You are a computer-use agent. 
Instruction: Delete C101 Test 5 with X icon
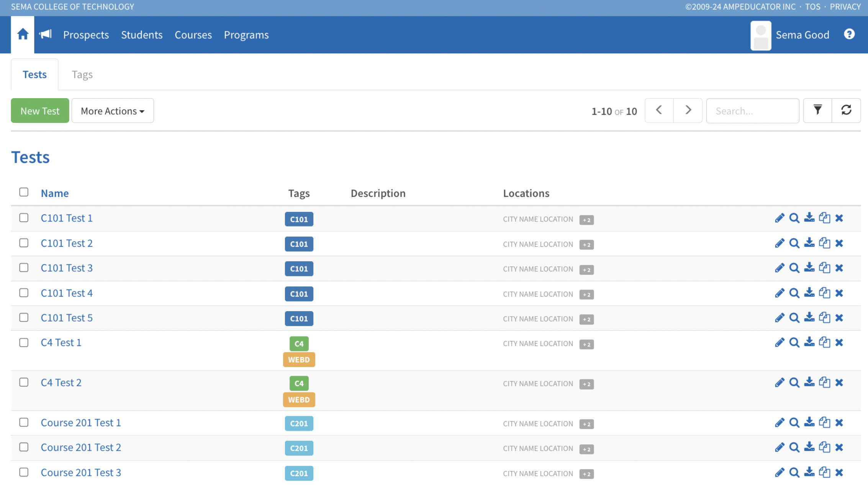pos(839,318)
